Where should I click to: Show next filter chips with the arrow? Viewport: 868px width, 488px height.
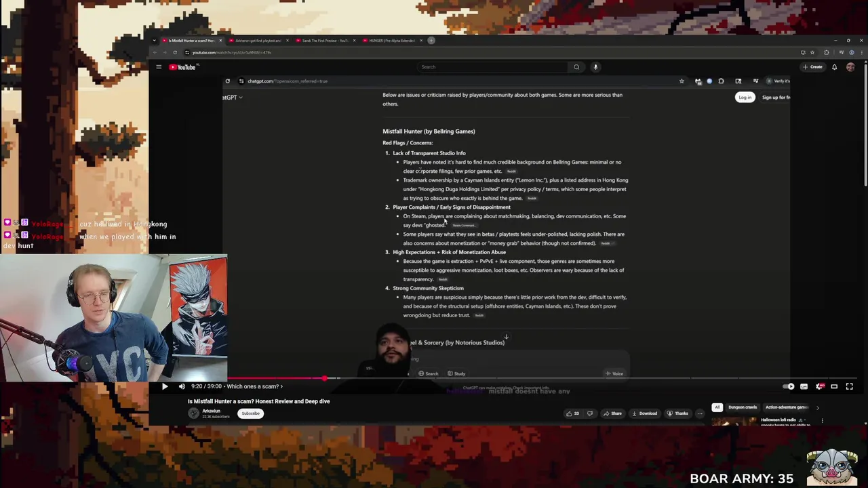coord(817,407)
